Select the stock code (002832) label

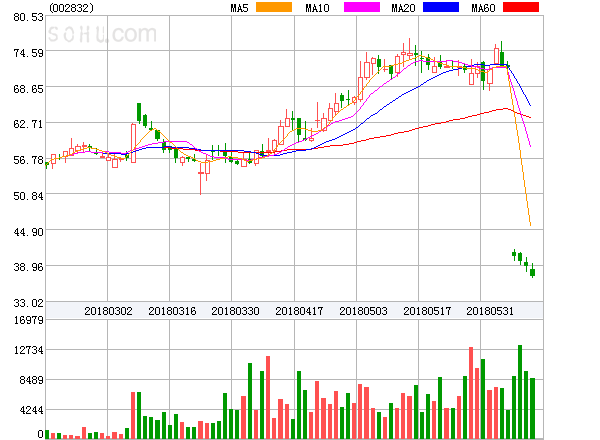tap(72, 8)
